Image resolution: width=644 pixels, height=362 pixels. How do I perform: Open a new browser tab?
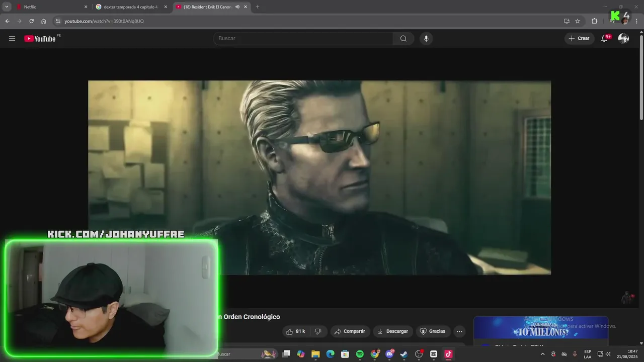(x=258, y=7)
